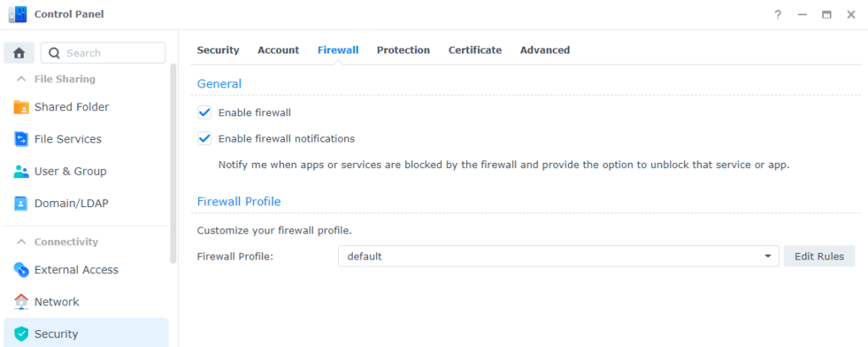The image size is (868, 347).
Task: Click the Network house icon
Action: [x=21, y=302]
